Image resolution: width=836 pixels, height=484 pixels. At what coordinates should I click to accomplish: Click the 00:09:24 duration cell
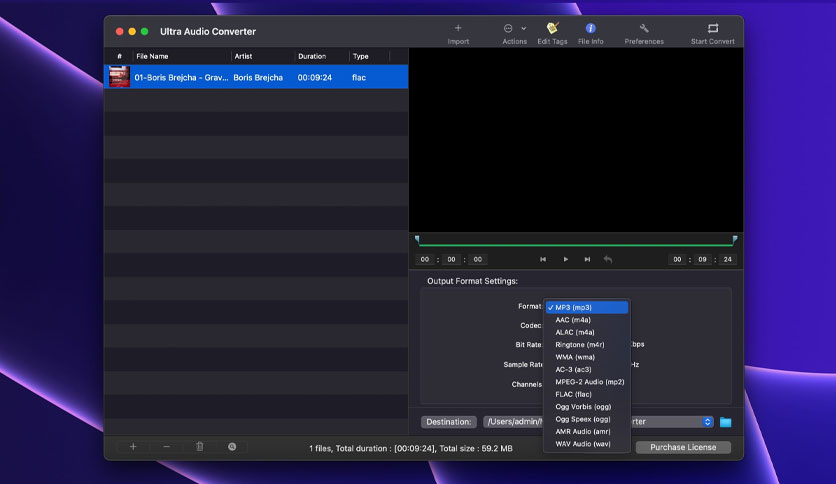315,77
